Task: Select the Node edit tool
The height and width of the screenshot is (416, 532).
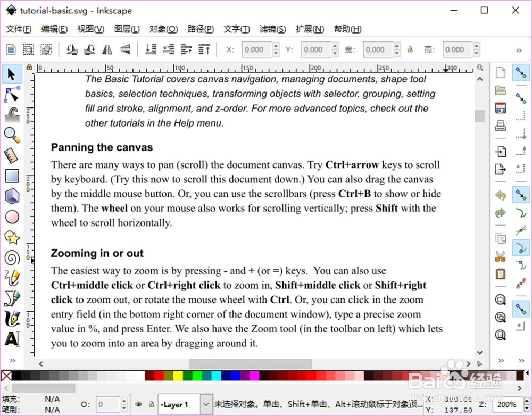Action: [12, 95]
